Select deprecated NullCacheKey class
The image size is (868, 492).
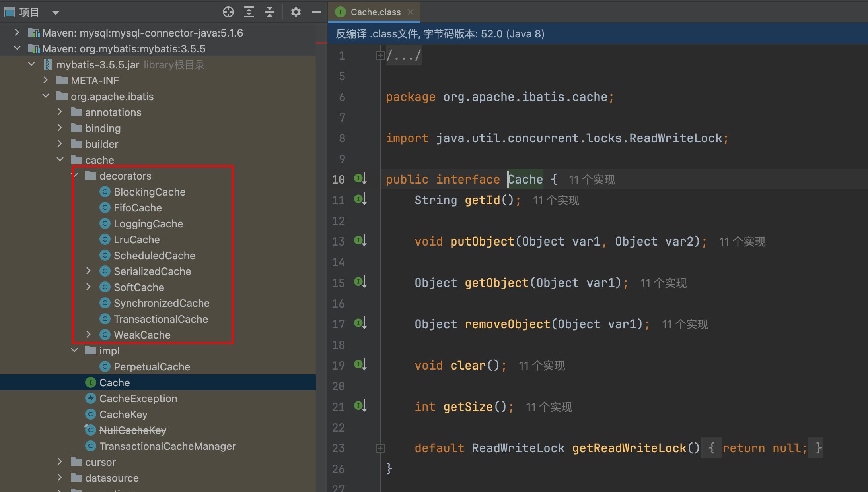pyautogui.click(x=133, y=430)
